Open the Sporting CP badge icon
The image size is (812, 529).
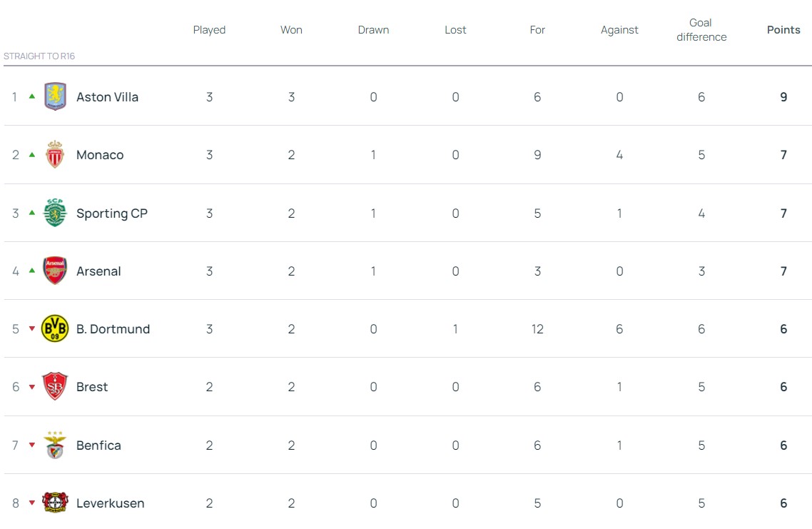tap(55, 213)
